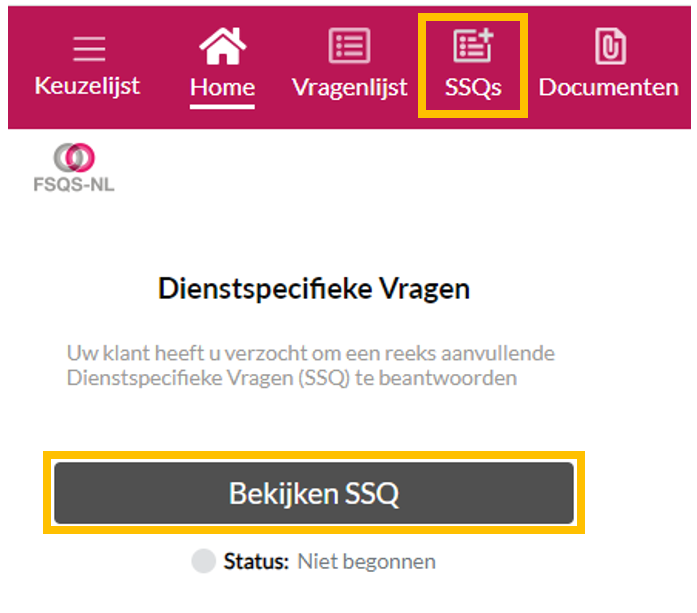Click the FSQS-NL interlocking rings logo

click(74, 157)
